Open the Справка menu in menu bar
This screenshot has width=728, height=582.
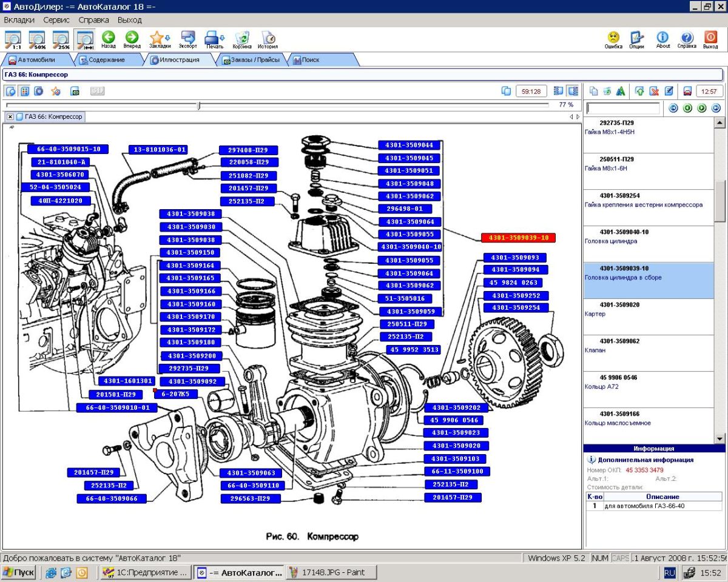tap(94, 20)
